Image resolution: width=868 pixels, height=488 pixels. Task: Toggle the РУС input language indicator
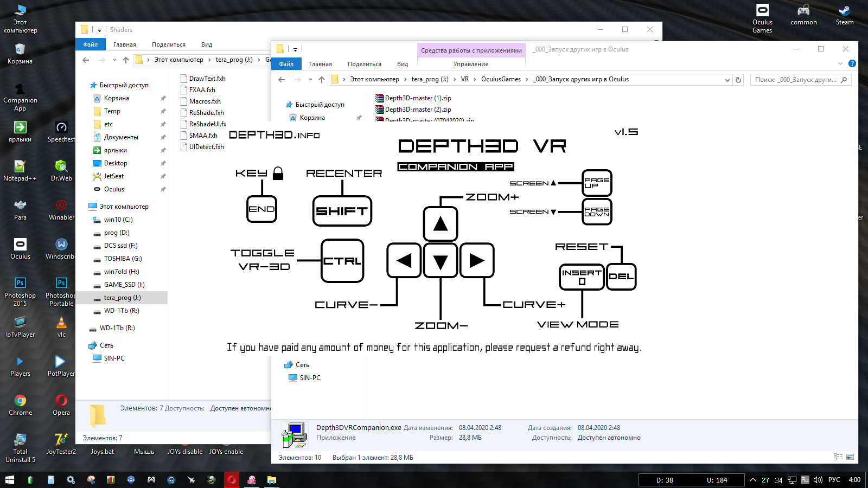coord(834,480)
